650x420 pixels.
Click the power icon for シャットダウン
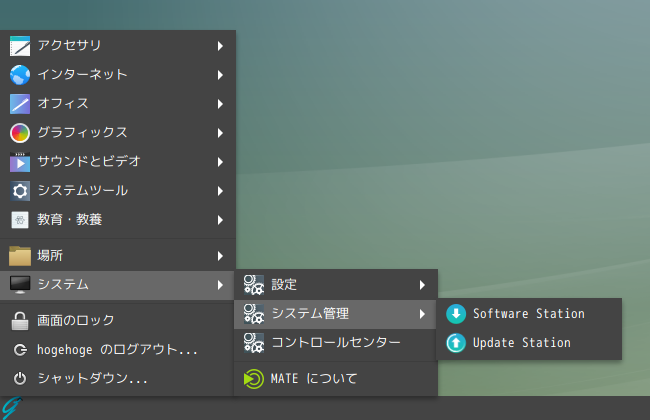(20, 379)
